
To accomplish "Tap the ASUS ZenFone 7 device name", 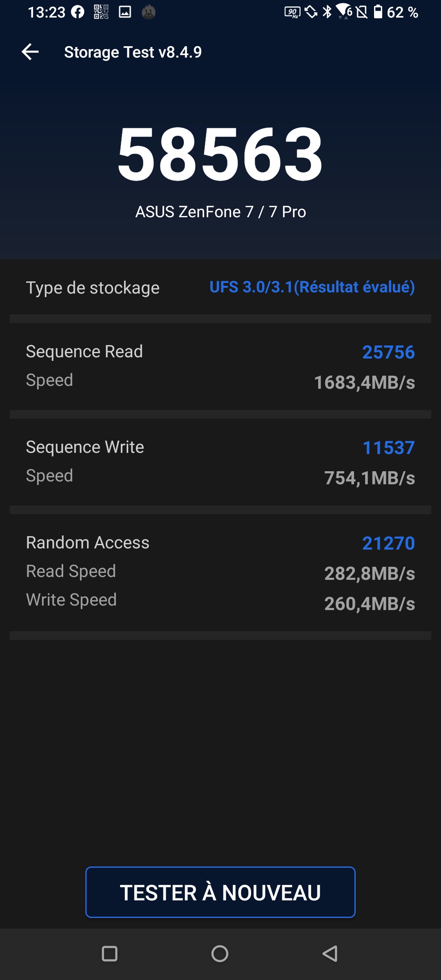I will tap(220, 212).
